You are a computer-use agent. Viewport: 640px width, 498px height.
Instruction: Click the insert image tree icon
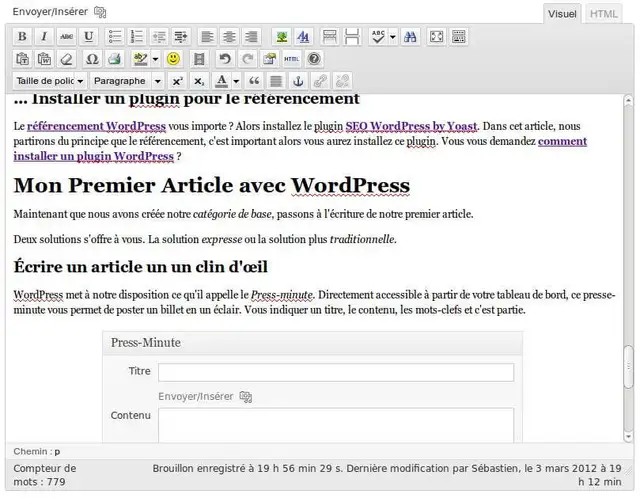[282, 37]
